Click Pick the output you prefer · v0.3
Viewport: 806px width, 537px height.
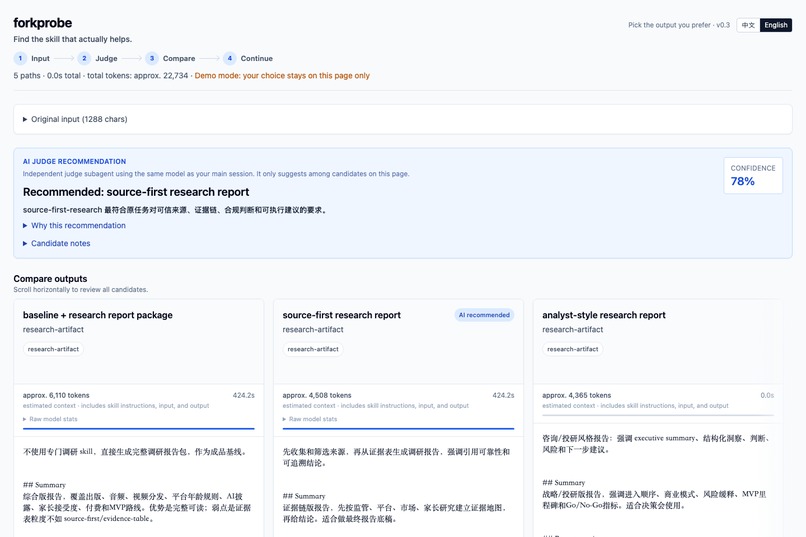pos(679,25)
